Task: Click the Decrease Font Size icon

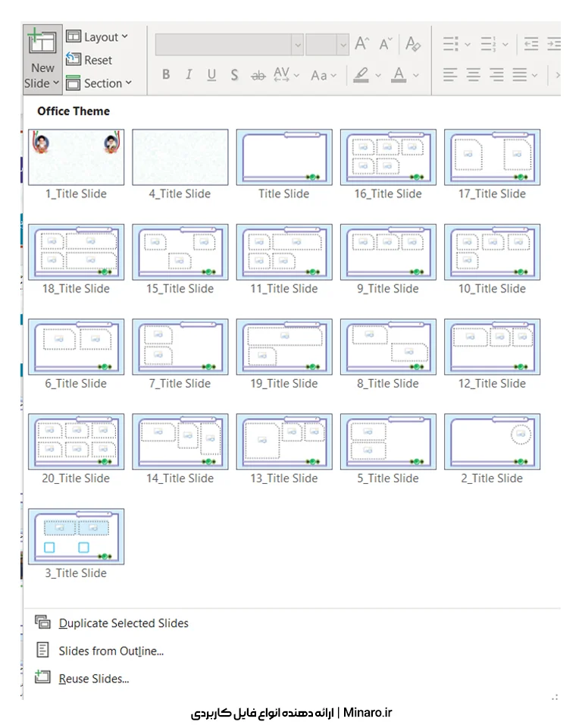Action: 386,44
